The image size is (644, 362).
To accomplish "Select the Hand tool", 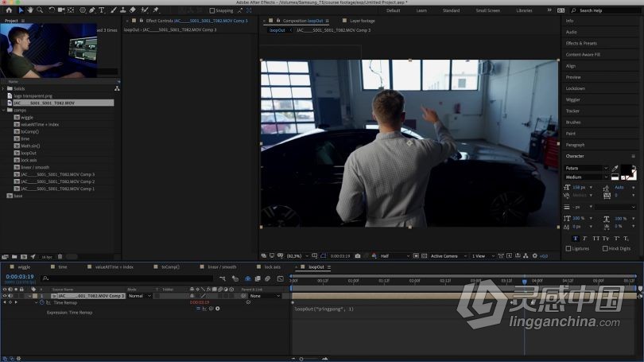I will (x=30, y=10).
